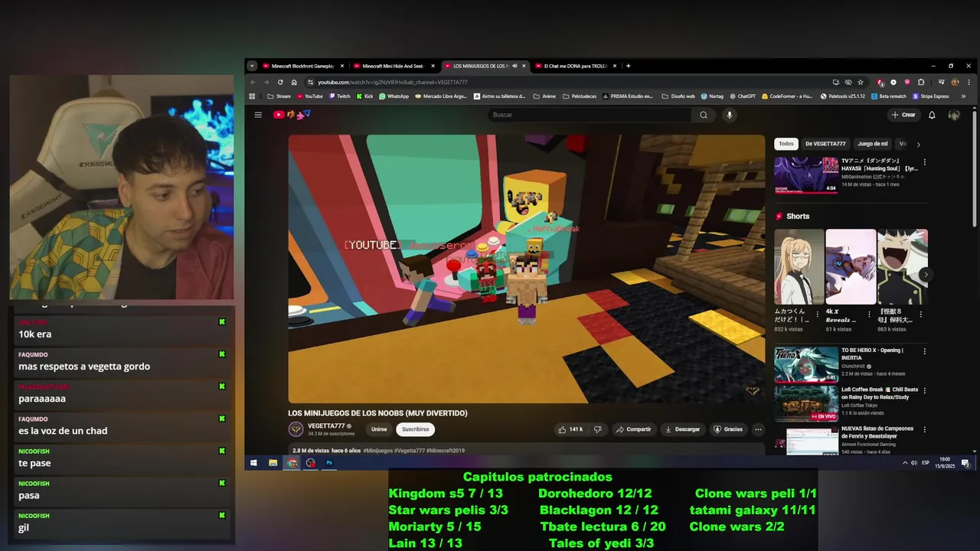The height and width of the screenshot is (551, 980).
Task: Switch to Minecraft Mini Hide And Seek tab
Action: pos(393,66)
